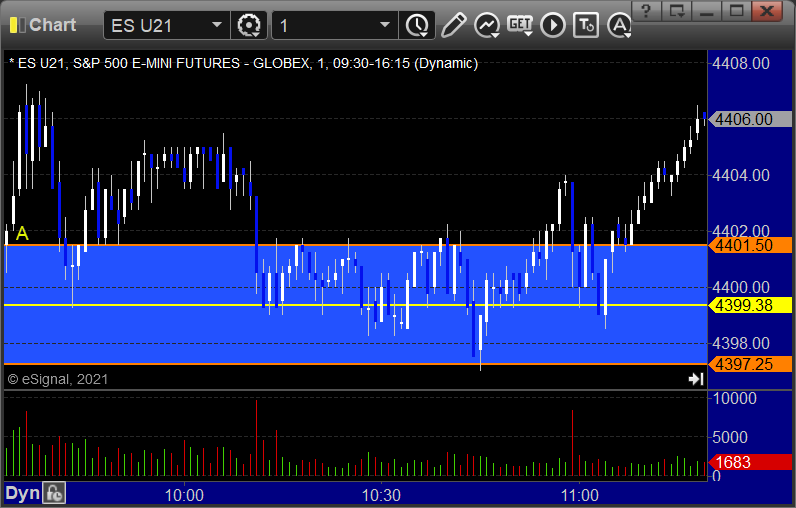Open the interval 1 dropdown arrow

385,25
